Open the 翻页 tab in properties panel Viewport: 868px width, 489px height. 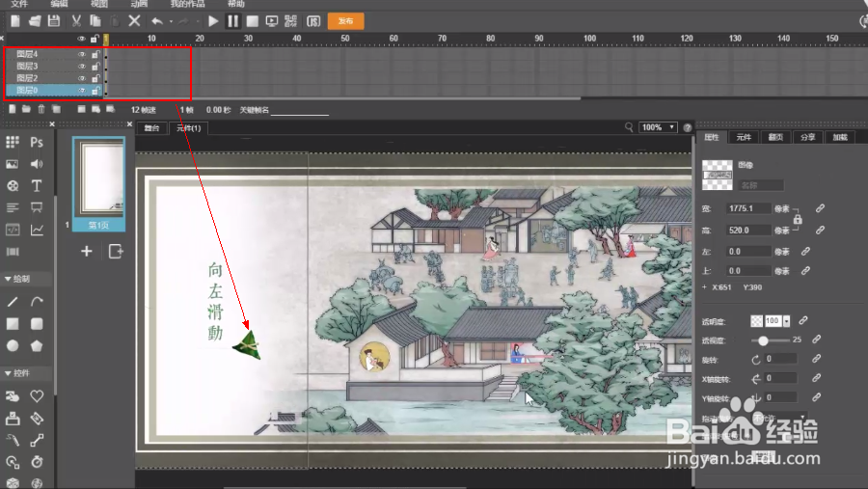pyautogui.click(x=775, y=137)
